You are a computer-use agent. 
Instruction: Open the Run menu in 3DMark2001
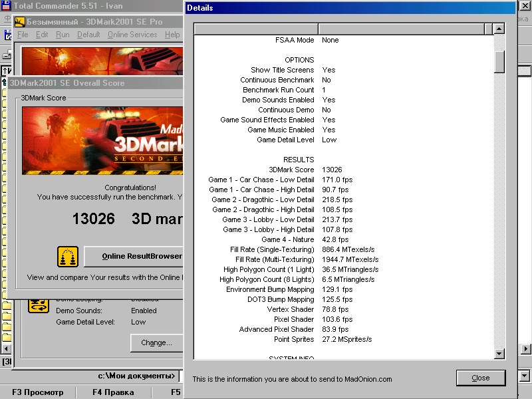click(63, 35)
